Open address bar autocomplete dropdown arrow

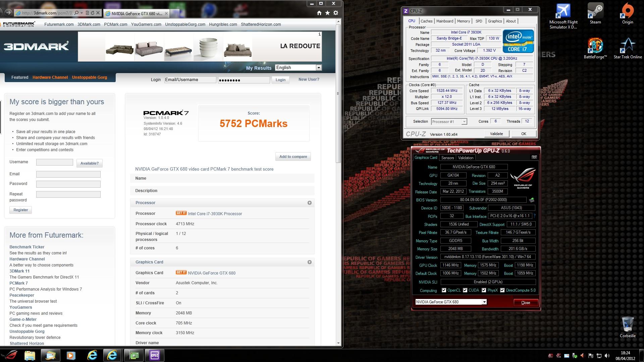pyautogui.click(x=82, y=13)
